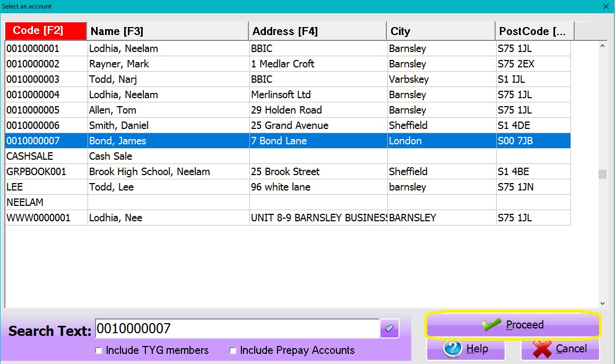Click the city Varbskey
The image size is (615, 364).
pyautogui.click(x=409, y=79)
